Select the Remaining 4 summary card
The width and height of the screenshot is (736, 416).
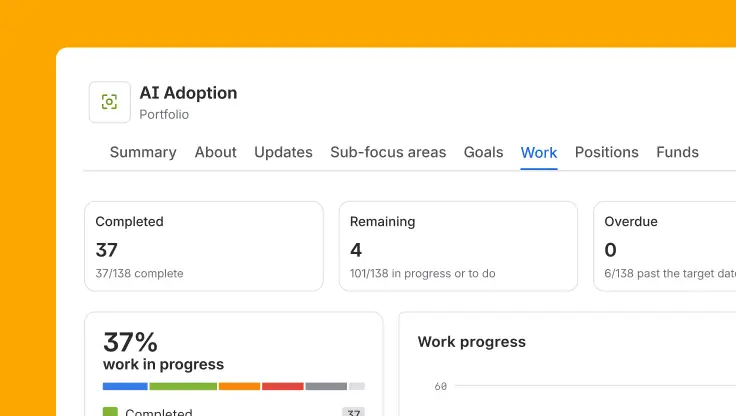tap(458, 247)
